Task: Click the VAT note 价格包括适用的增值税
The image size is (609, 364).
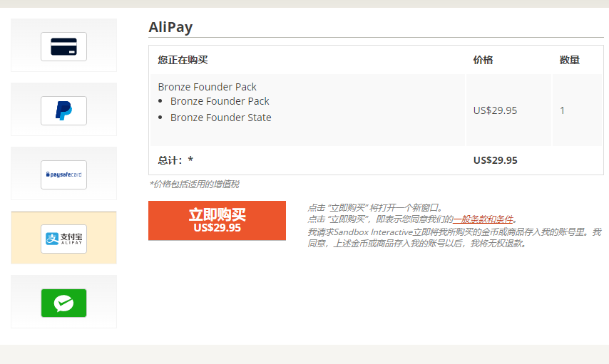Action: pyautogui.click(x=194, y=184)
